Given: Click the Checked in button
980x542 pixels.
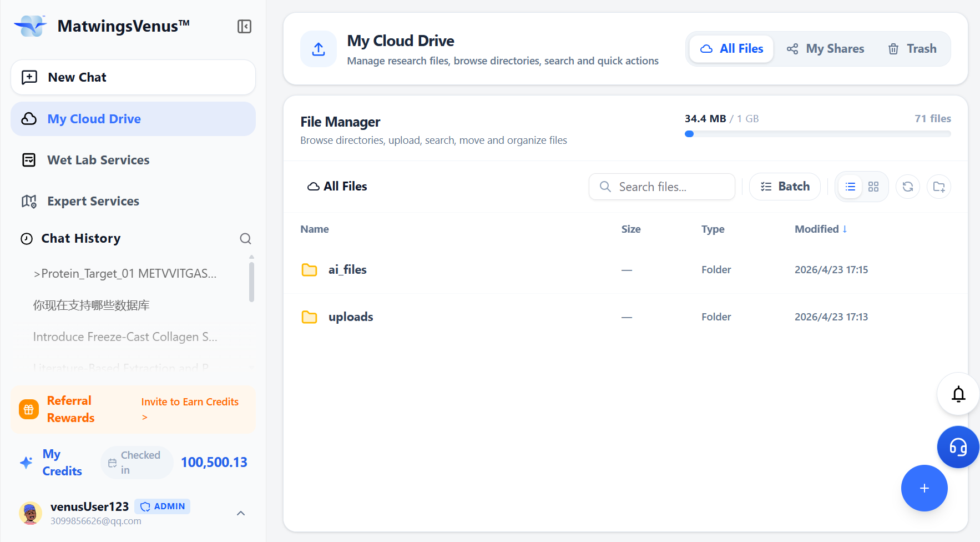Looking at the screenshot, I should pyautogui.click(x=137, y=462).
